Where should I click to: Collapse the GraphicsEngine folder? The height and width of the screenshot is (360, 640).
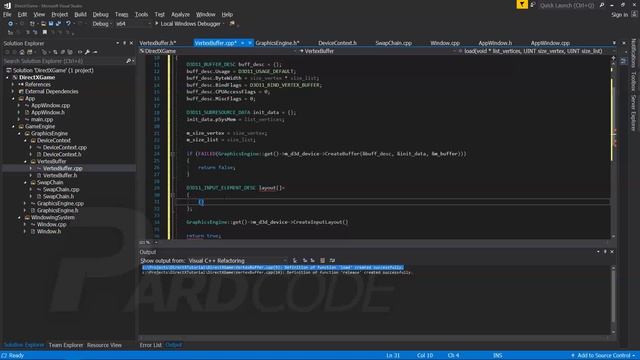click(19, 133)
